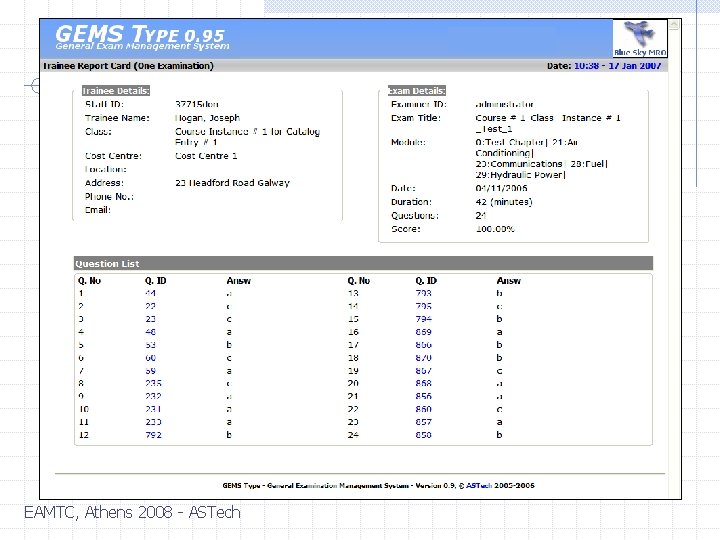Viewport: 720px width, 540px height.
Task: Select the Duration value 42 (minutes)
Action: point(504,202)
